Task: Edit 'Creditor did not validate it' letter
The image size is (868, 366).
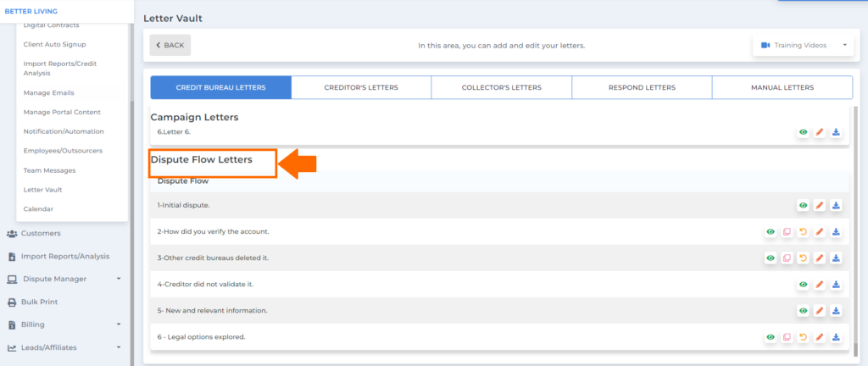Action: click(x=820, y=285)
